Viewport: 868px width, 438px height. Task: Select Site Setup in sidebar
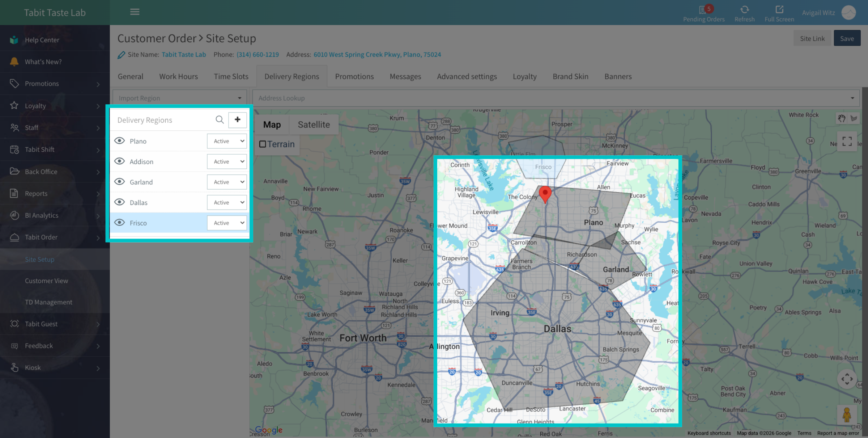39,259
